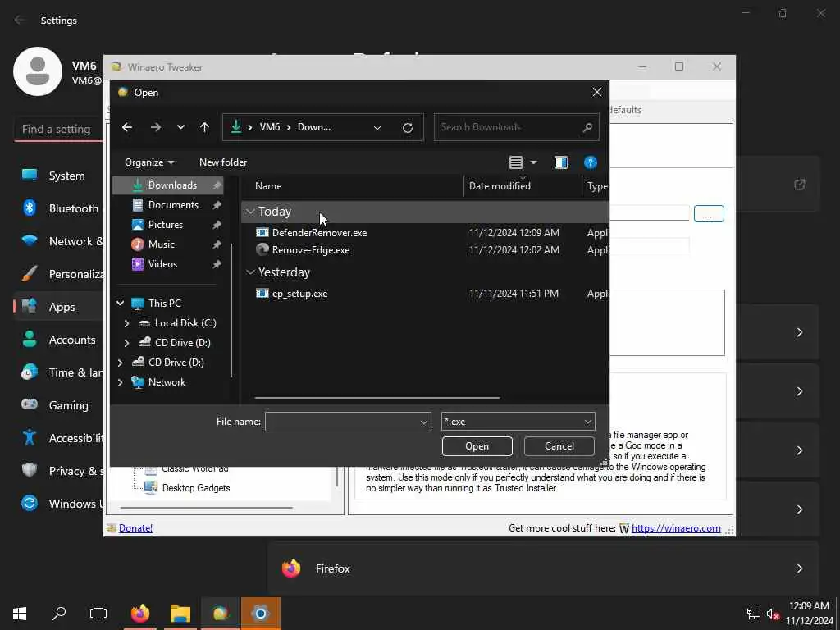Click the change view icon

coord(516,162)
